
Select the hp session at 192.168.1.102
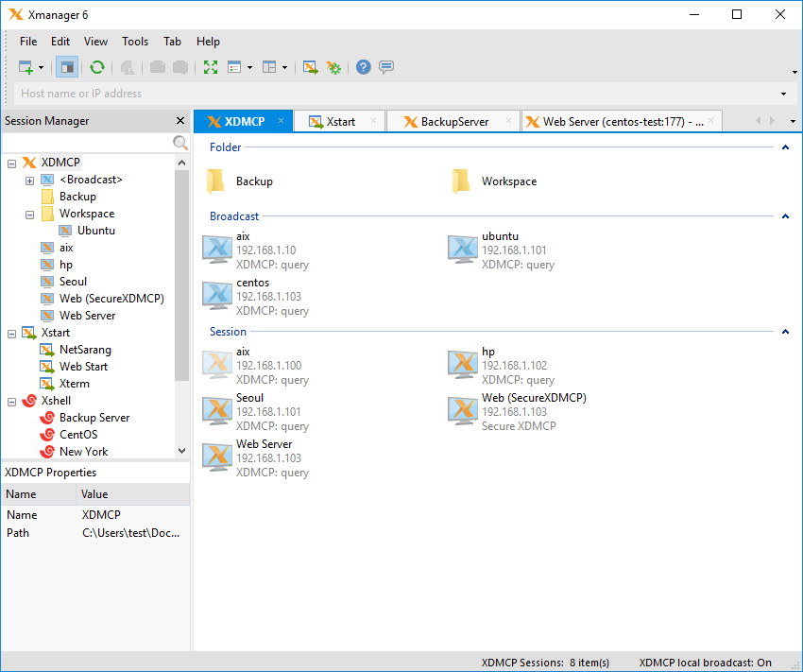[488, 352]
